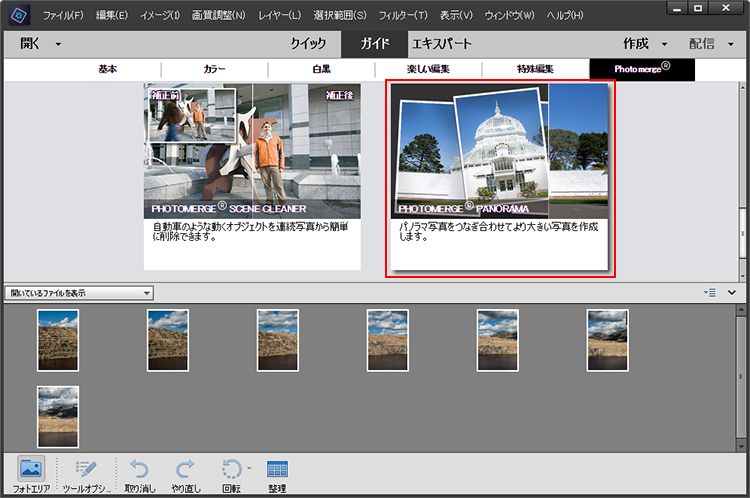
Task: Expand the Rotate button dropdown arrow
Action: tap(249, 468)
